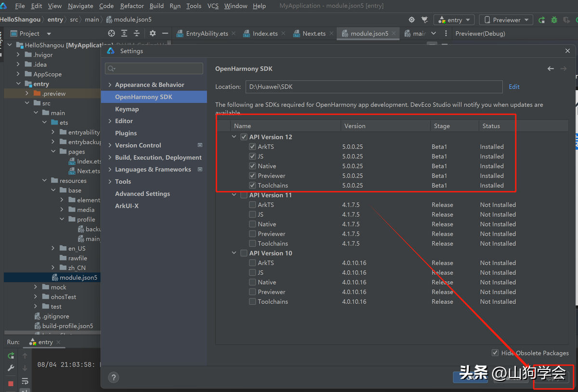The width and height of the screenshot is (578, 392).
Task: Close the Settings dialog with X
Action: coord(568,51)
